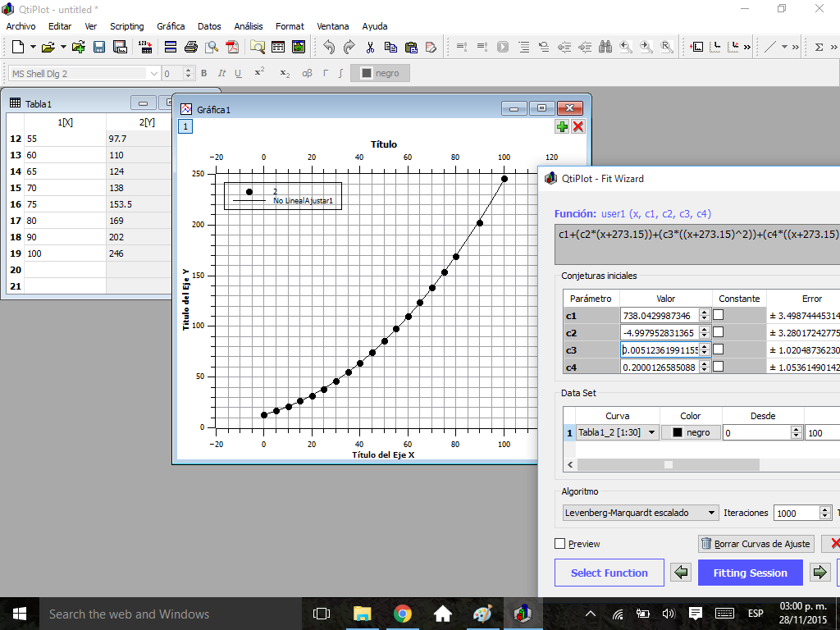The image size is (840, 630).
Task: Toggle the Constante checkbox for c3
Action: pyautogui.click(x=719, y=349)
